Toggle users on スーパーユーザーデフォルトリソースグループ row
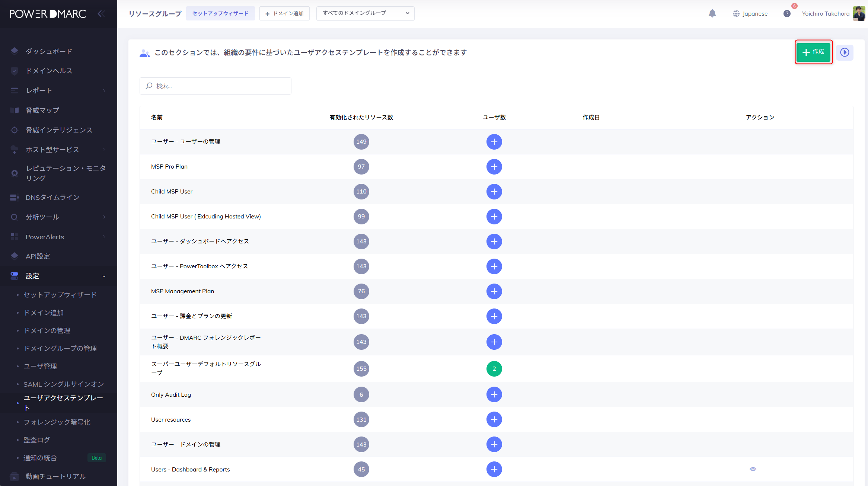 [x=494, y=369]
